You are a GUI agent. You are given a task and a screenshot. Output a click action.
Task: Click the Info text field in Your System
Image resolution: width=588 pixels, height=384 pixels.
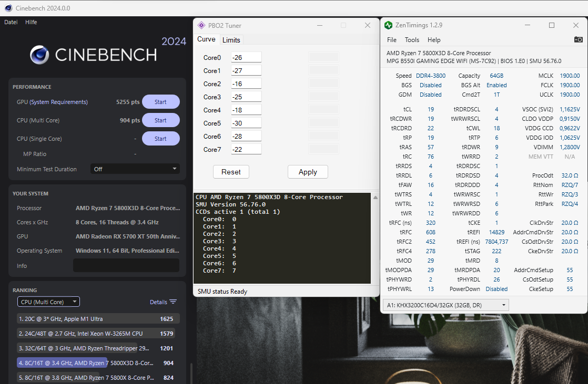126,266
